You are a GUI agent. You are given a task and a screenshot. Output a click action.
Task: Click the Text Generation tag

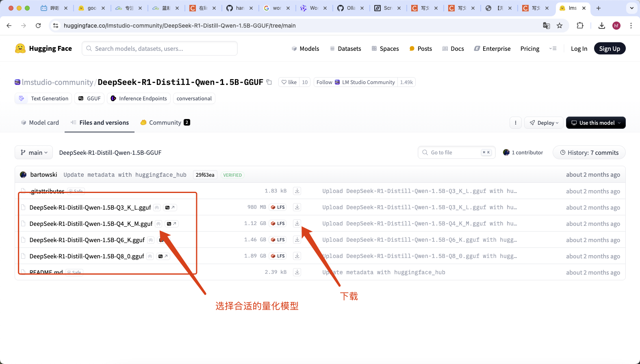click(43, 98)
